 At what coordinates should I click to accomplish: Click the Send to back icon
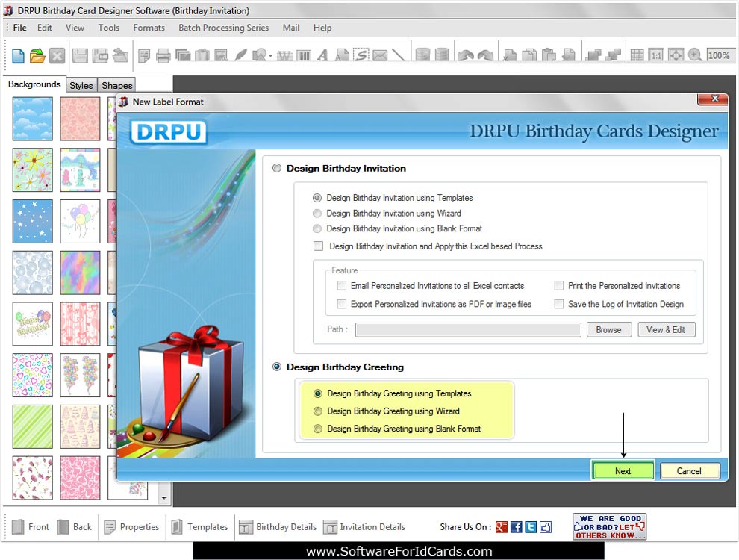click(x=613, y=55)
